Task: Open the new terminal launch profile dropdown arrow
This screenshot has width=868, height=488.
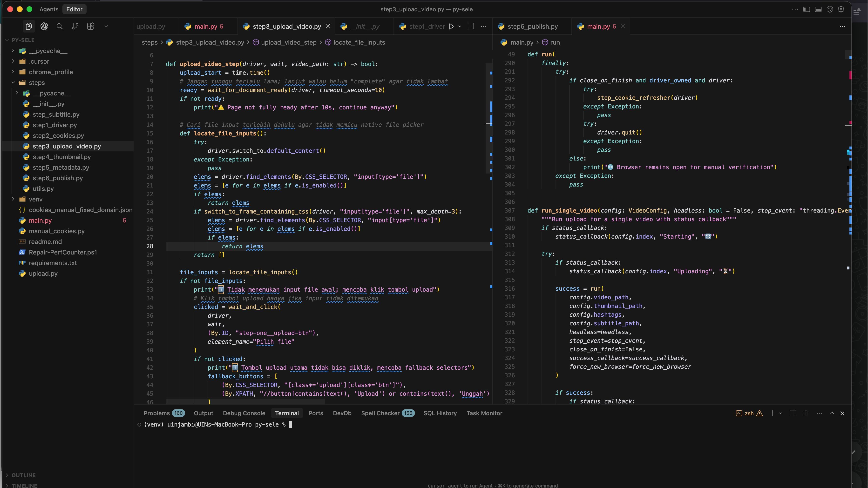Action: (780, 413)
